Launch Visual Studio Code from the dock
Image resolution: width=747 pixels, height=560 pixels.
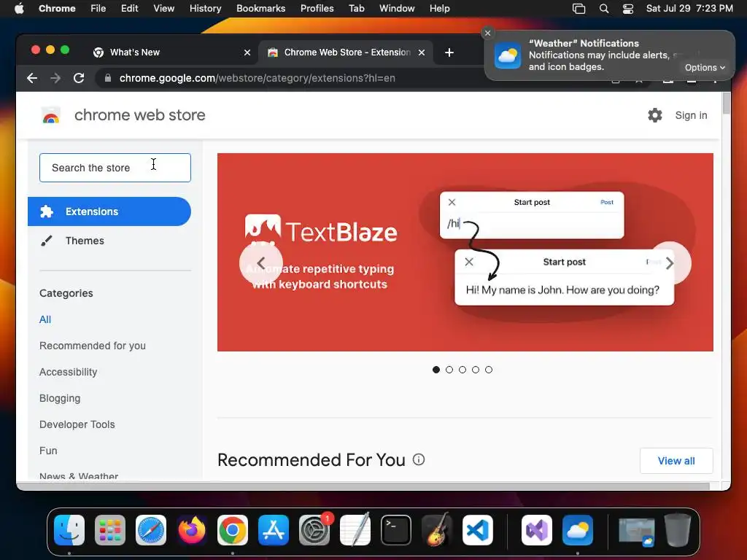478,530
